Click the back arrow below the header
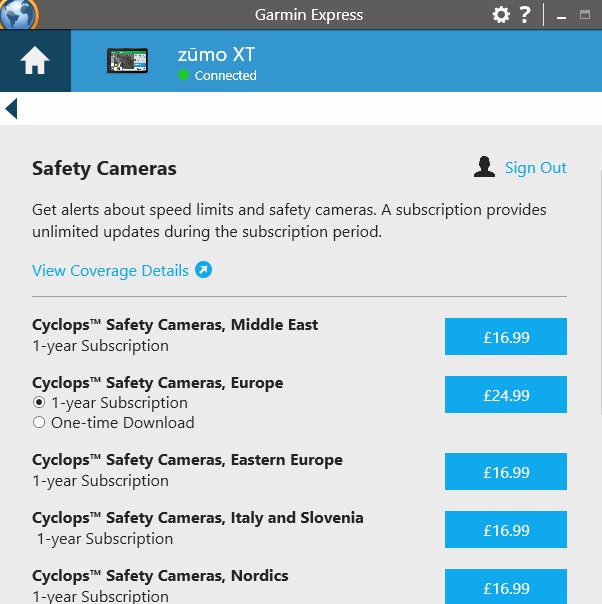The image size is (602, 604). [11, 109]
